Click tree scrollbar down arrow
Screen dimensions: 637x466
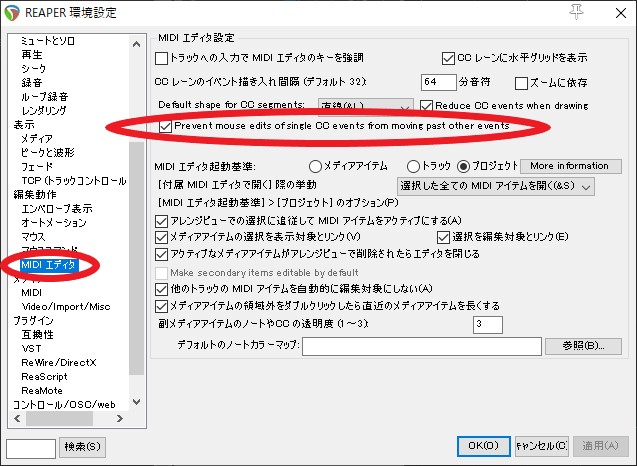point(136,402)
